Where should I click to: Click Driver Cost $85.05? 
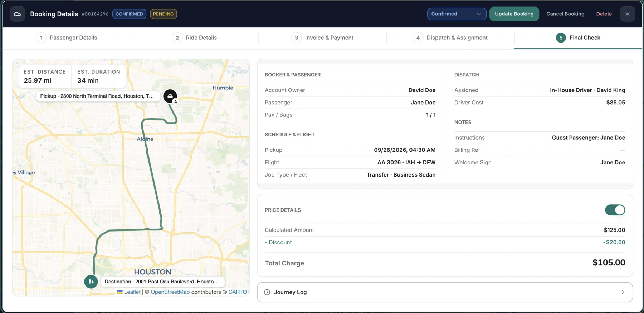click(x=616, y=103)
